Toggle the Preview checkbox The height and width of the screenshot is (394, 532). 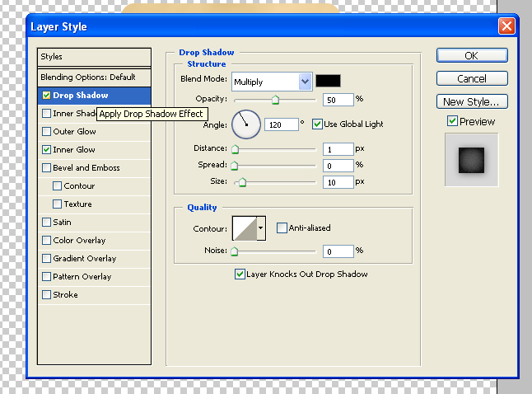(452, 122)
